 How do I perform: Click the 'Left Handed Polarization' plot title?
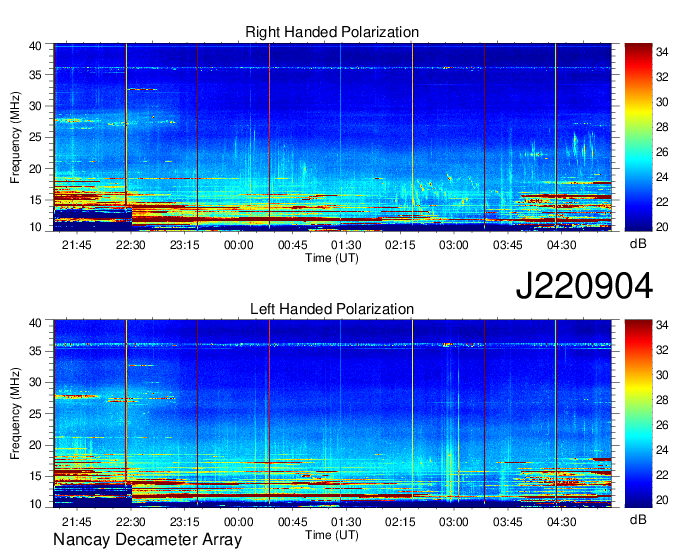point(332,309)
